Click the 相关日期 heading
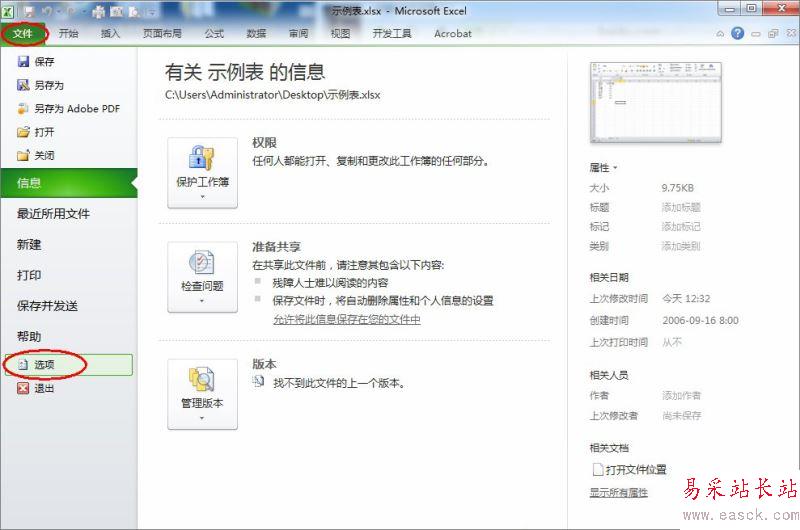The height and width of the screenshot is (530, 800). 609,277
